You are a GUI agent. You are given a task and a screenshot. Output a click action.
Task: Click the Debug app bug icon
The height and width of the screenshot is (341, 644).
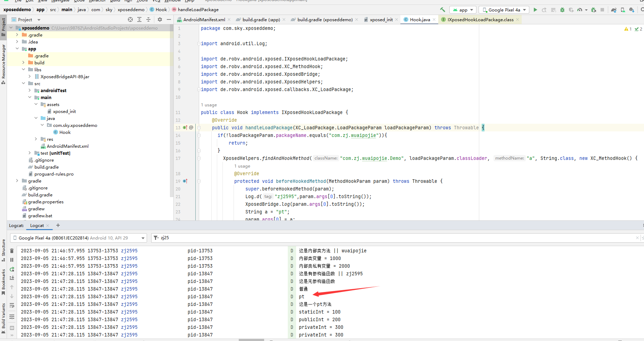tap(562, 10)
